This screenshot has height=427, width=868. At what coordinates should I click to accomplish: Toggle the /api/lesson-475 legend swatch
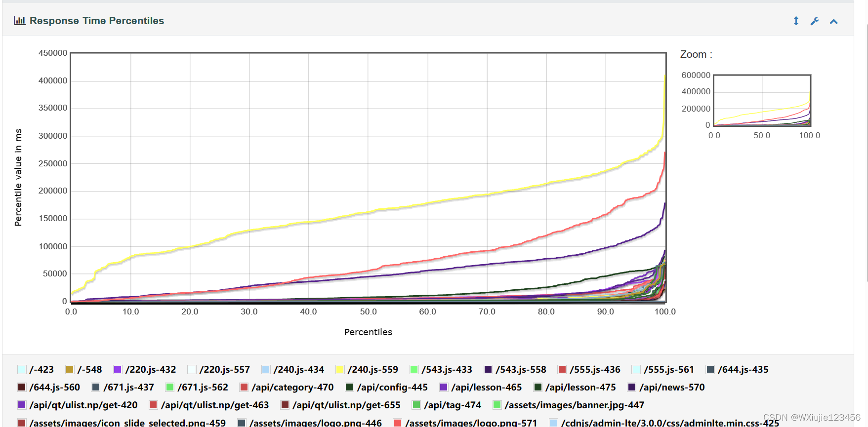click(x=538, y=388)
